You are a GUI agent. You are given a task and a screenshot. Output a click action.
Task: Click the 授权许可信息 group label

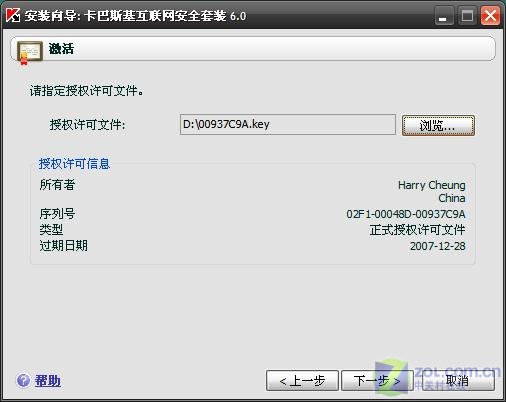point(74,164)
